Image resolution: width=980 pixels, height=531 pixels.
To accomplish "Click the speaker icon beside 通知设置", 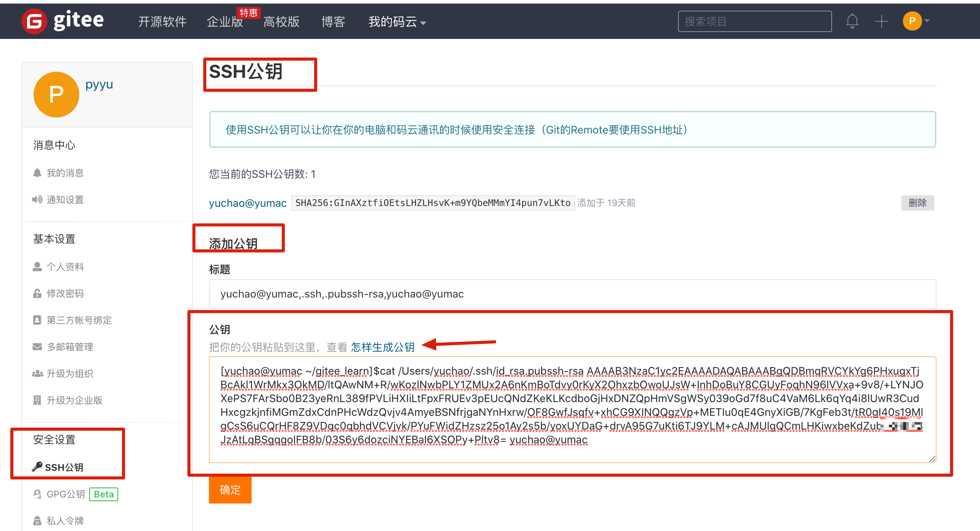I will click(x=37, y=200).
